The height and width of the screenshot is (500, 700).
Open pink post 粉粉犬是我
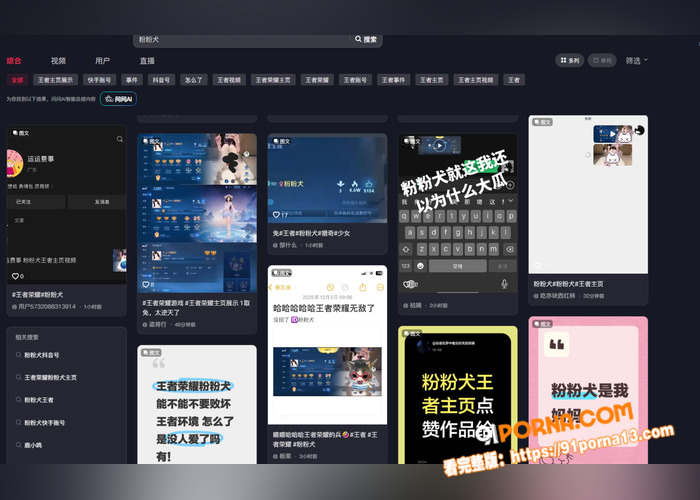coord(588,390)
